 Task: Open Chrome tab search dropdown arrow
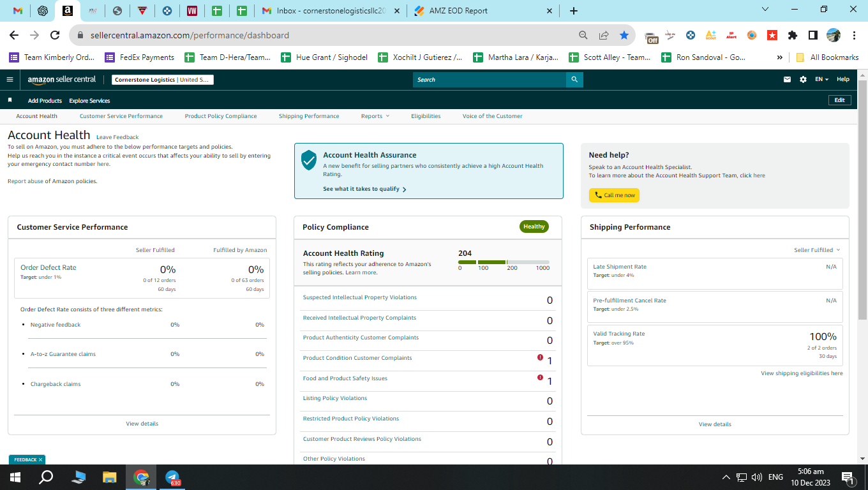point(766,10)
